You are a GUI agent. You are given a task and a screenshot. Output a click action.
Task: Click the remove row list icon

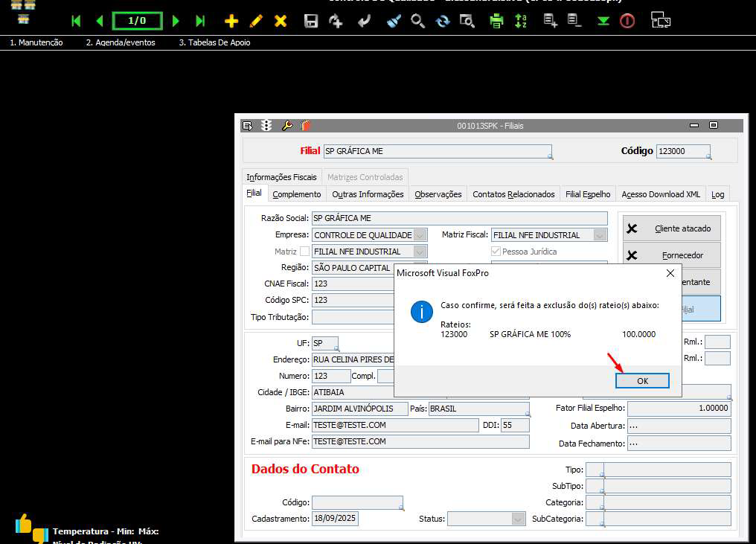click(574, 21)
